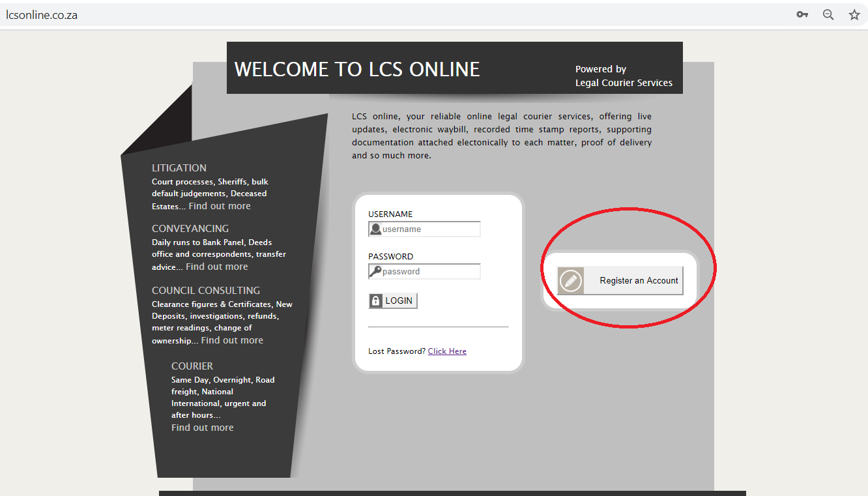Image resolution: width=868 pixels, height=496 pixels.
Task: Click the user silhouette icon in the username box
Action: (x=375, y=229)
